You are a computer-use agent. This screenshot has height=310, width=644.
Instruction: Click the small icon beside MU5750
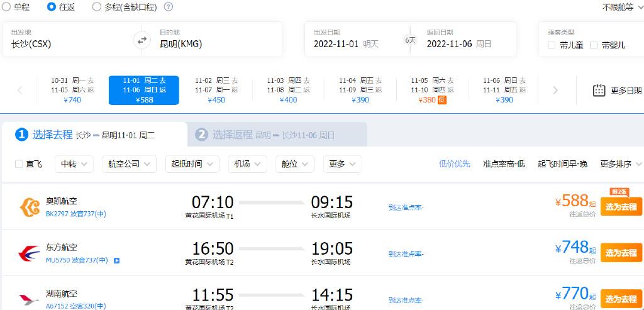tap(116, 260)
